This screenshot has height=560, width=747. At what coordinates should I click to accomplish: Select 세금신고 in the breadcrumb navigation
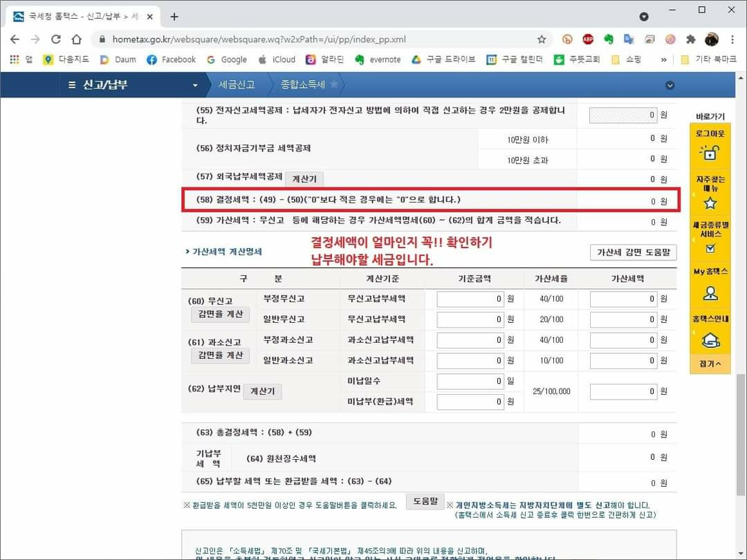(237, 84)
